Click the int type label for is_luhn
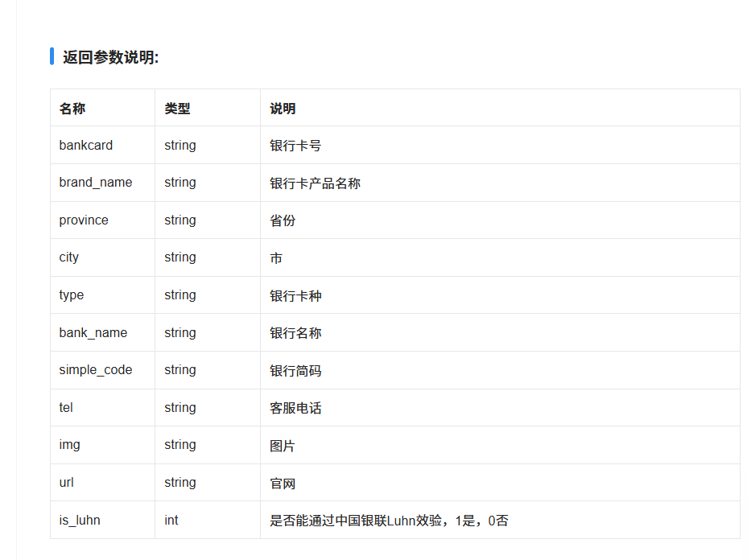The height and width of the screenshot is (560, 747). pos(172,520)
